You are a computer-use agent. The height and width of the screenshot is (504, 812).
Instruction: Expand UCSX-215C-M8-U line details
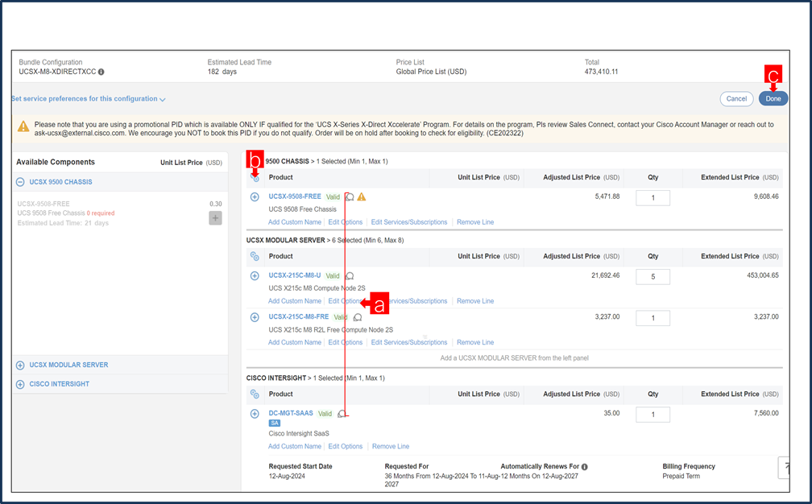click(255, 276)
